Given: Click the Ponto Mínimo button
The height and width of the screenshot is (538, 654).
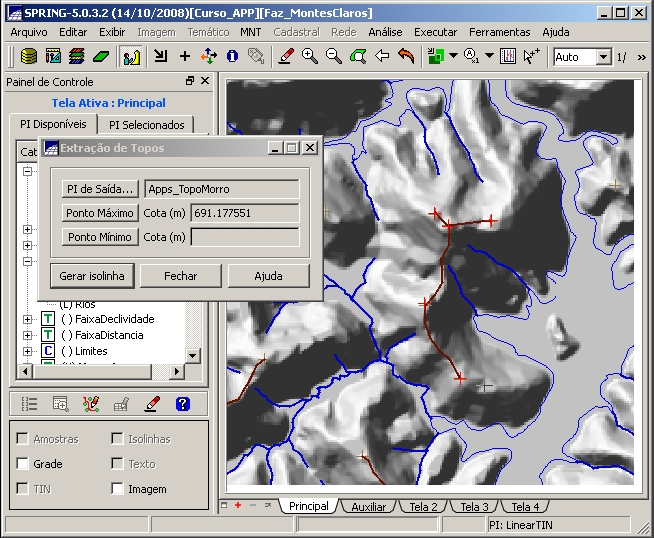Looking at the screenshot, I should click(x=99, y=237).
